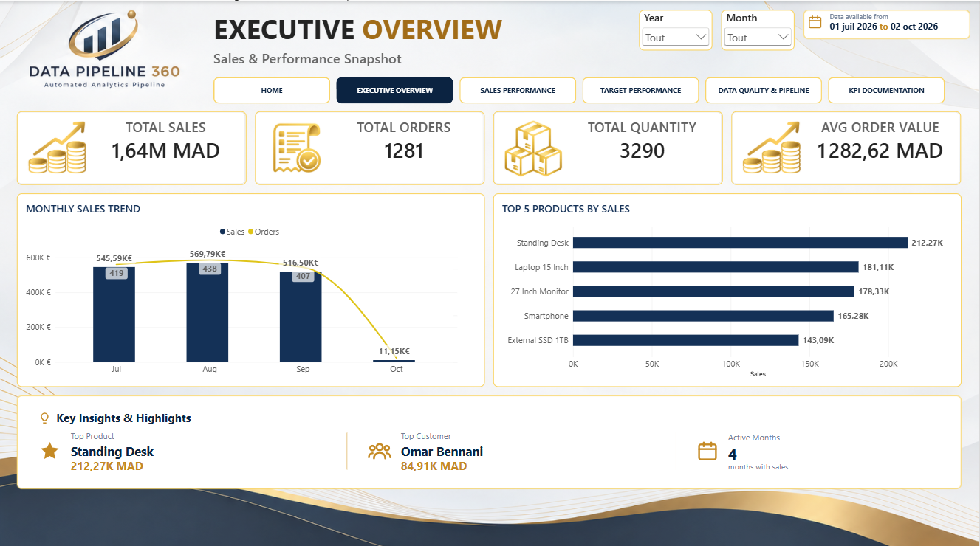Click the Monthly Sales Trend chart title
Screen dimensions: 980x546
pos(83,209)
